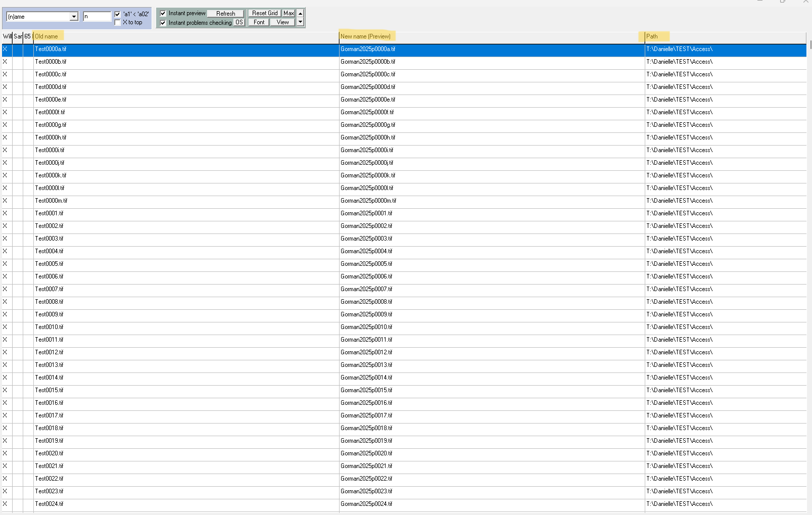The height and width of the screenshot is (515, 812).
Task: Click the Path column header
Action: 652,36
